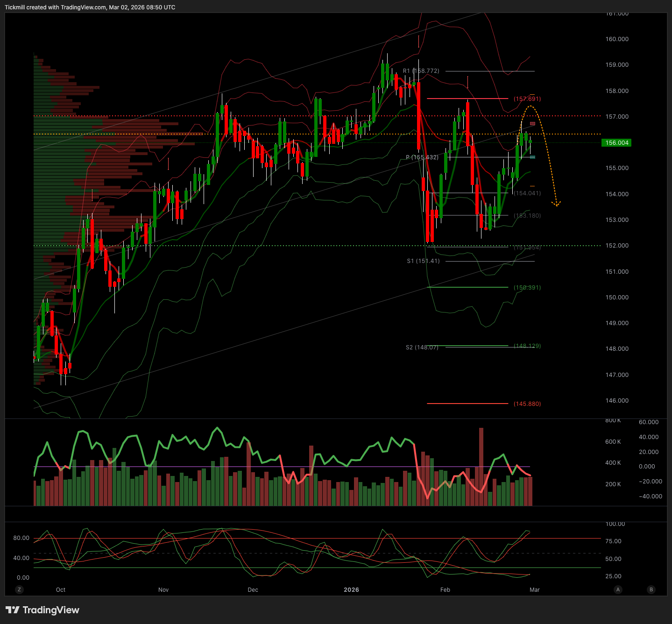Click the 154.000 price axis label

(x=617, y=194)
